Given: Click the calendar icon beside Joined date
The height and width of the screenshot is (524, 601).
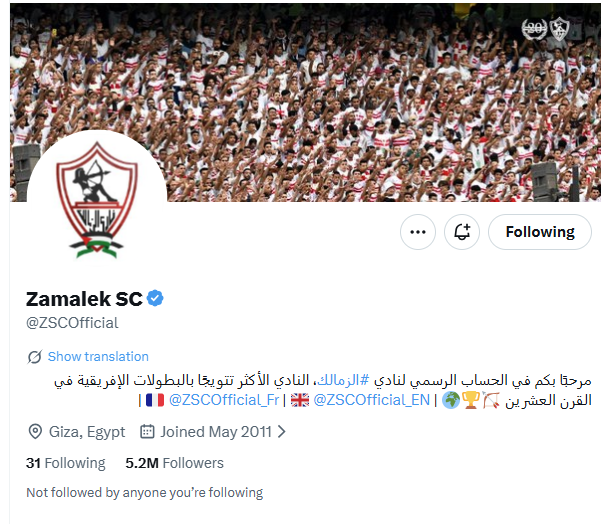Looking at the screenshot, I should (x=147, y=432).
